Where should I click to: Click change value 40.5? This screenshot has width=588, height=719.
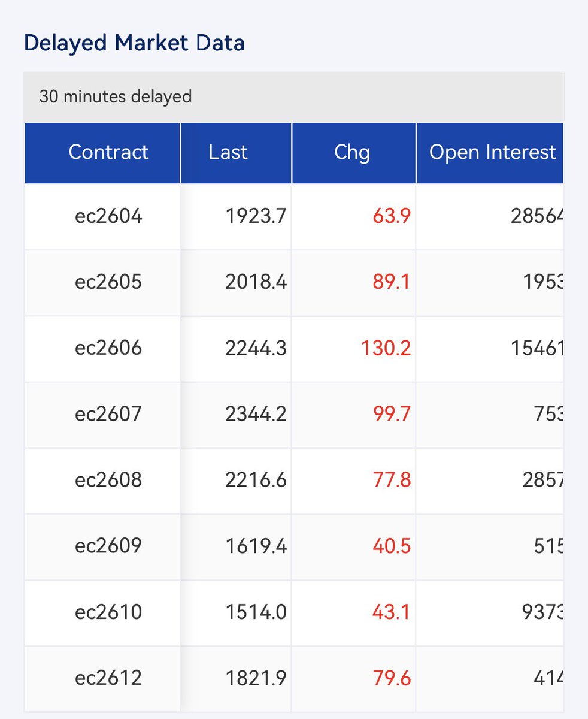392,546
